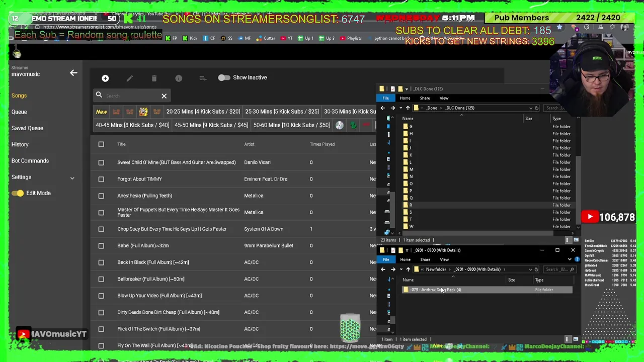Clear the song search with X icon
The image size is (644, 362).
point(164,96)
